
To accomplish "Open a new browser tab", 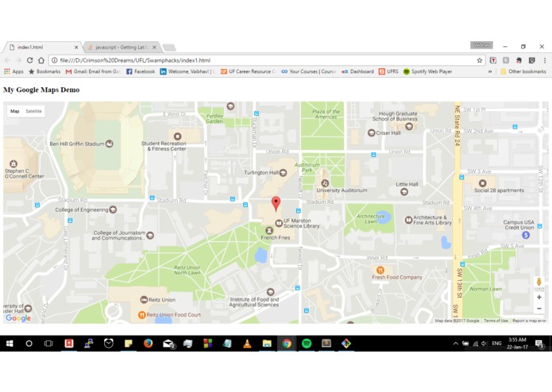I will 169,48.
